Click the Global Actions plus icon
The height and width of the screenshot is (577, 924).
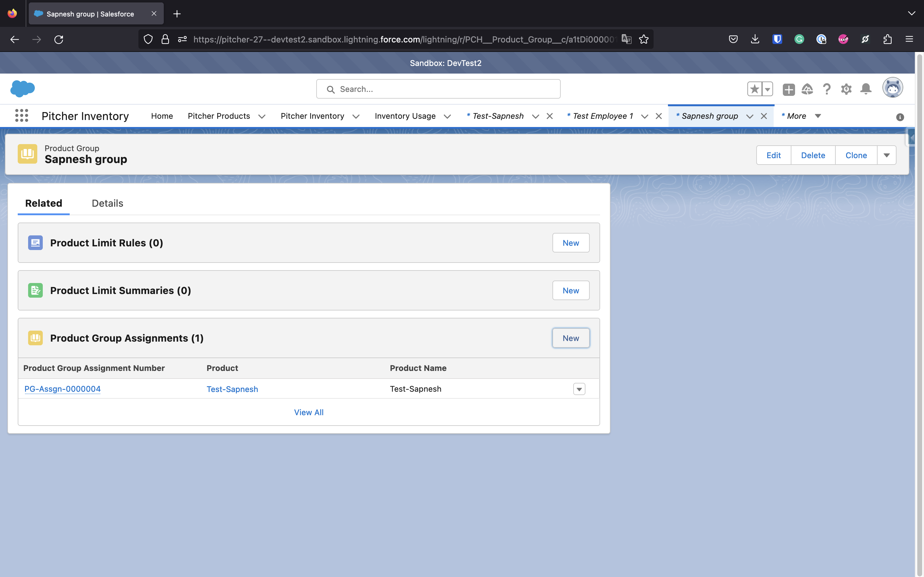[788, 89]
